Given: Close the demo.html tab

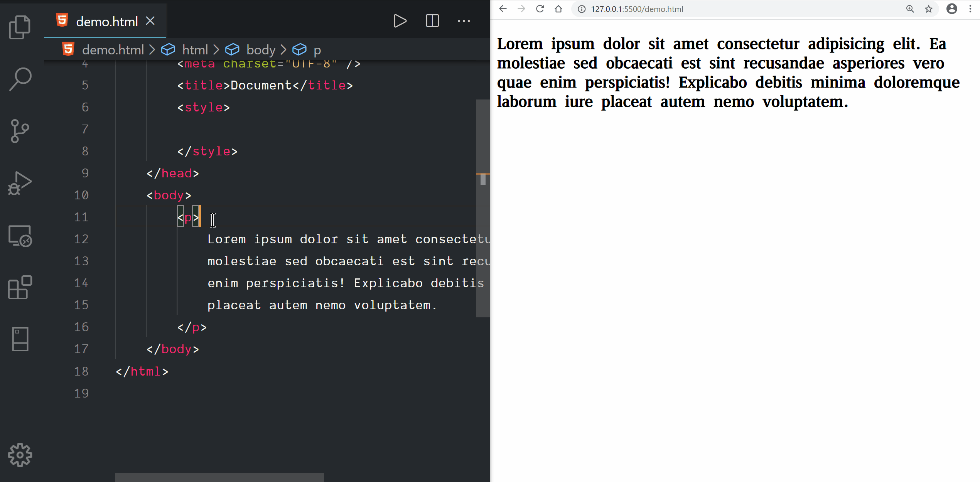Looking at the screenshot, I should 150,21.
